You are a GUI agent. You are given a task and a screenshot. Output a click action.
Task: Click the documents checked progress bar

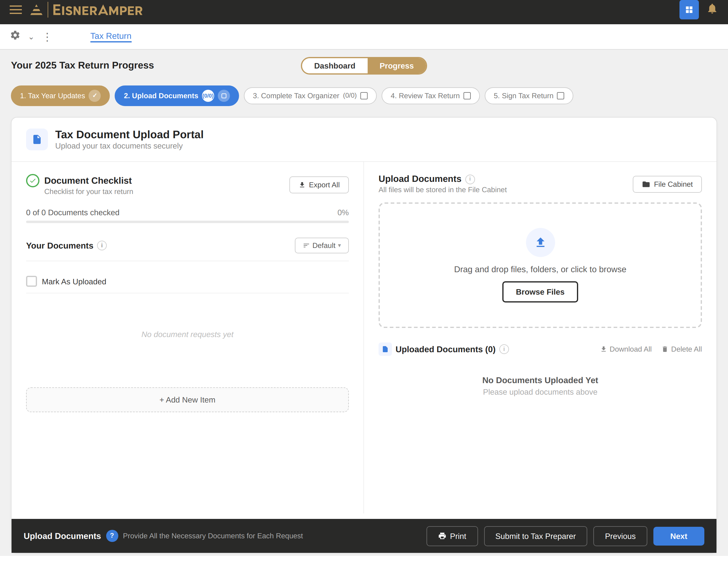(187, 222)
